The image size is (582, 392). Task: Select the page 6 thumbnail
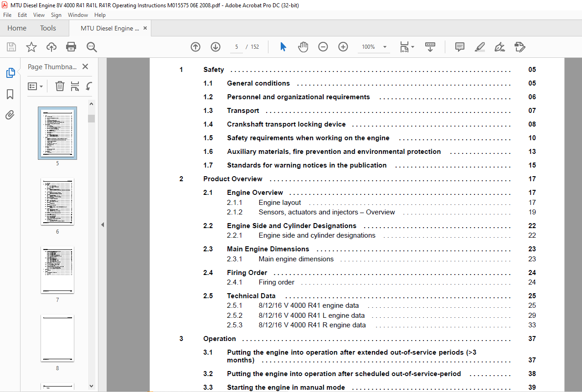(x=57, y=202)
